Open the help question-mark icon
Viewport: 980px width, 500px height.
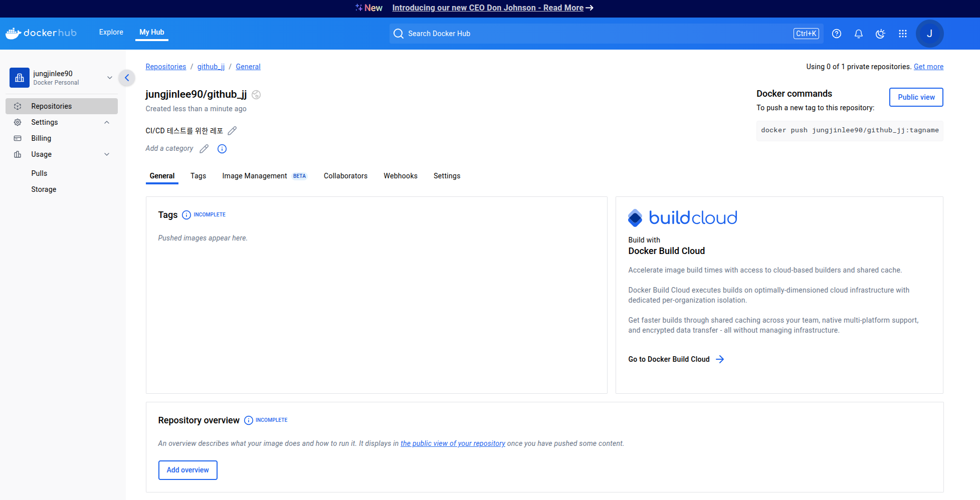[837, 34]
